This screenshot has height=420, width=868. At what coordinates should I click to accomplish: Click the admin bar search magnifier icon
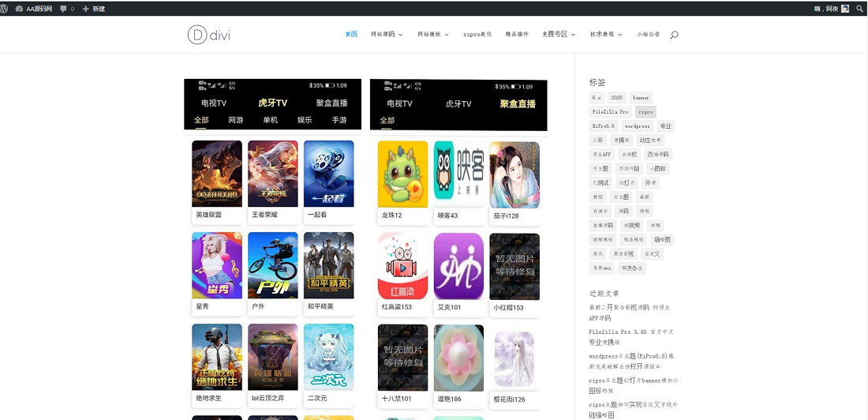point(859,9)
